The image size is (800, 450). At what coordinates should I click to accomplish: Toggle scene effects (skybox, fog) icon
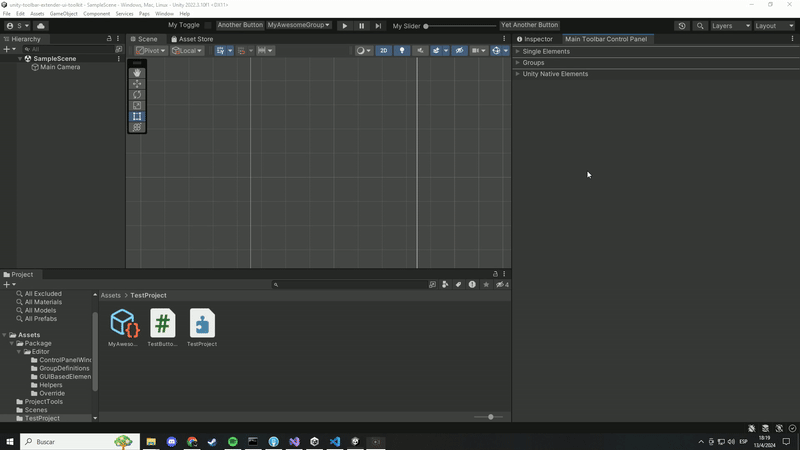[x=436, y=51]
